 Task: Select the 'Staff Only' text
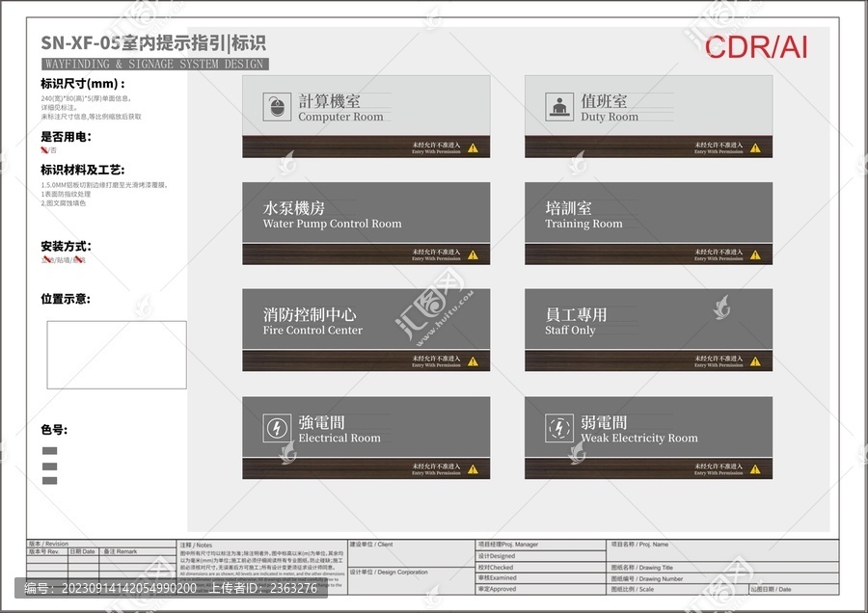(570, 331)
